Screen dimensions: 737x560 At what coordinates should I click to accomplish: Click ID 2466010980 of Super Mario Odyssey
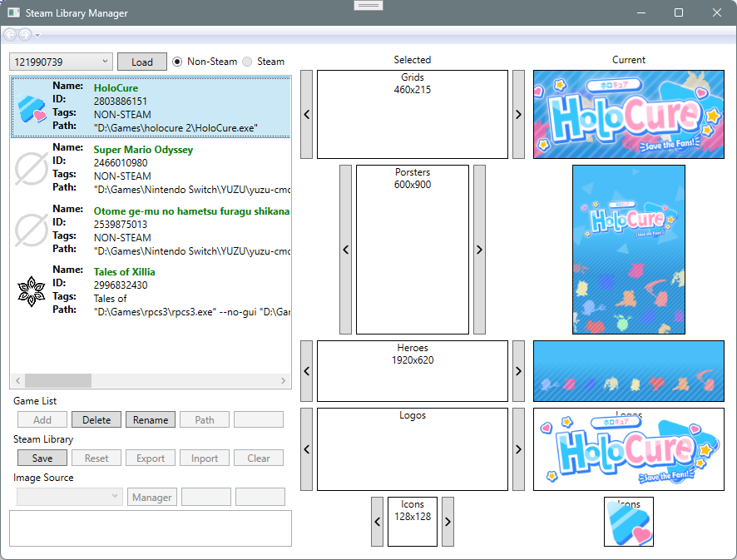121,163
